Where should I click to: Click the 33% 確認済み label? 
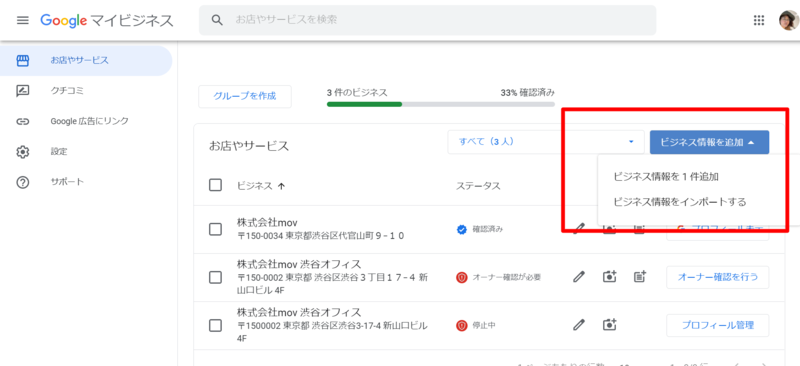[x=528, y=93]
